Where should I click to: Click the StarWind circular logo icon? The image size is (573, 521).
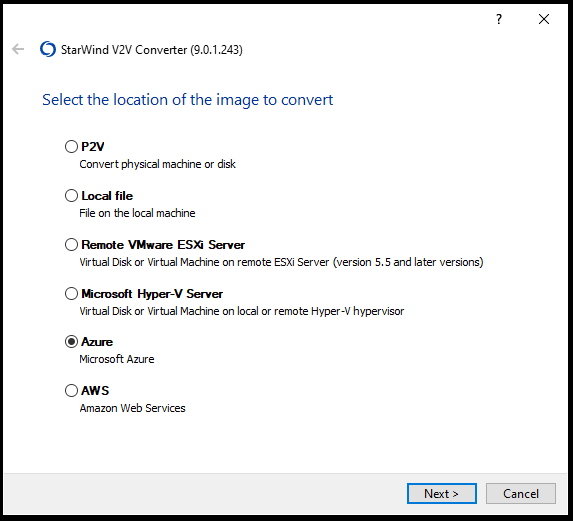point(48,49)
